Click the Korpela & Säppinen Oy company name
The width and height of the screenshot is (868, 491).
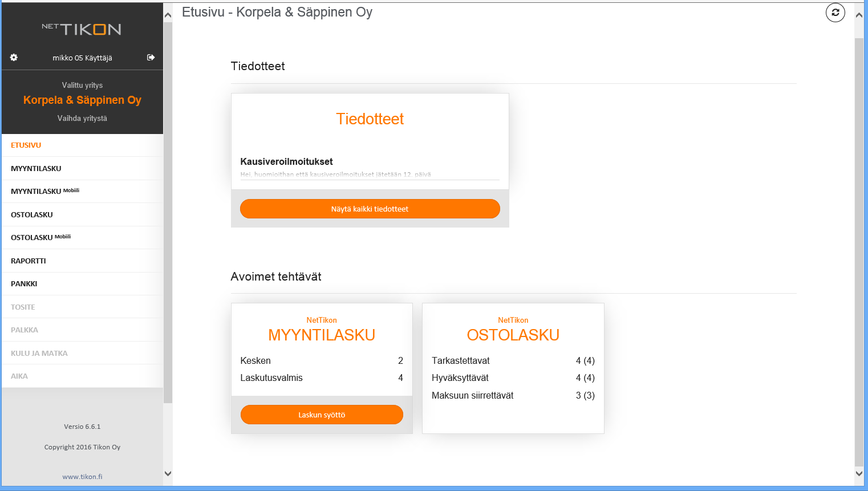[82, 100]
